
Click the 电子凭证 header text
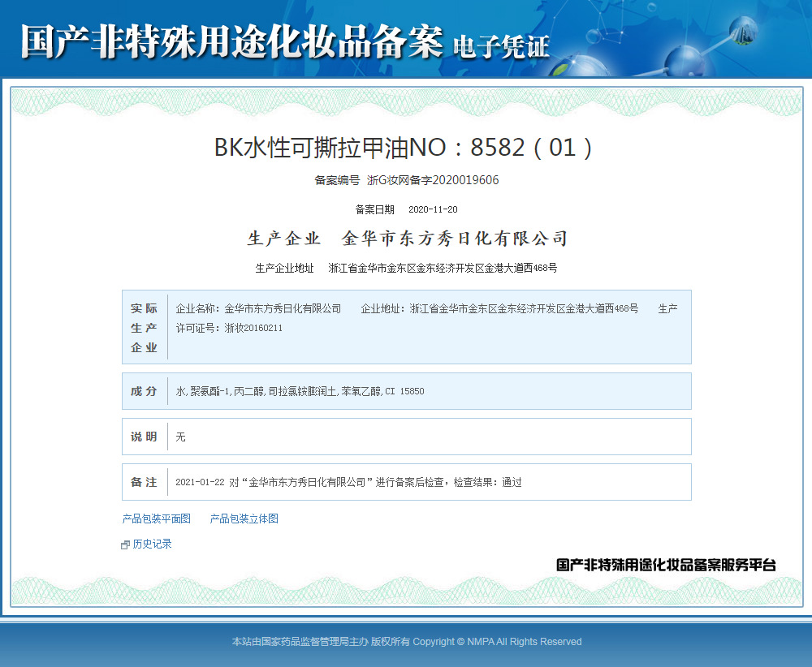click(x=501, y=47)
